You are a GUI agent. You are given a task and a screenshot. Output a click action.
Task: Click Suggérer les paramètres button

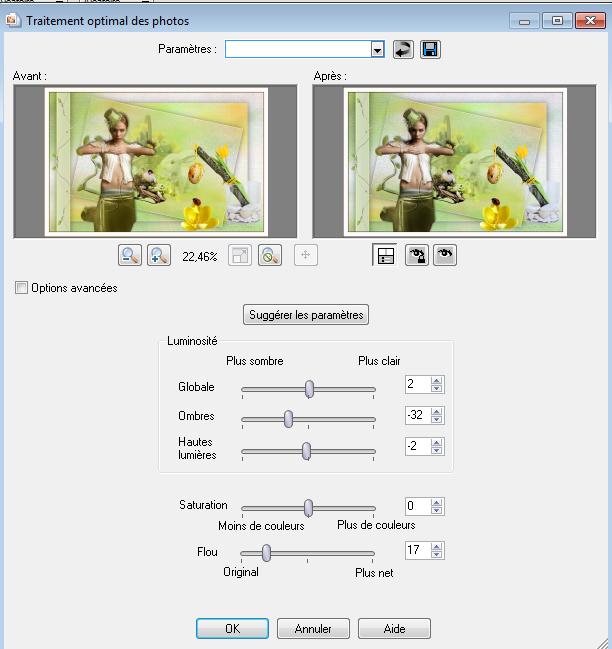click(x=306, y=315)
